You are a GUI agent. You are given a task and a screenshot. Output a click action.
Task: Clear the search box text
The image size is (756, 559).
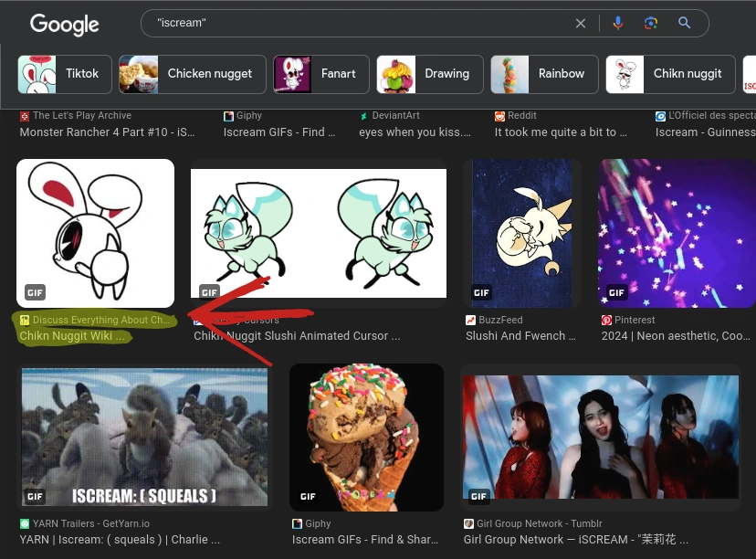click(581, 23)
